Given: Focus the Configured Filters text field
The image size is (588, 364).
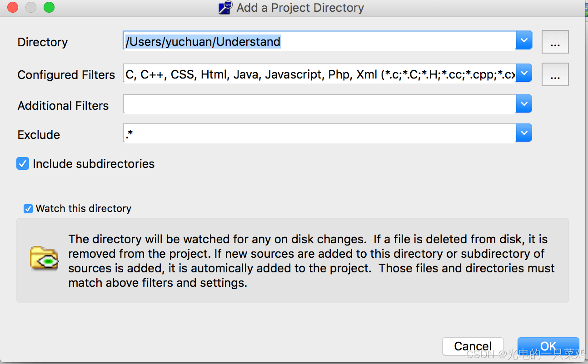Looking at the screenshot, I should coord(318,74).
